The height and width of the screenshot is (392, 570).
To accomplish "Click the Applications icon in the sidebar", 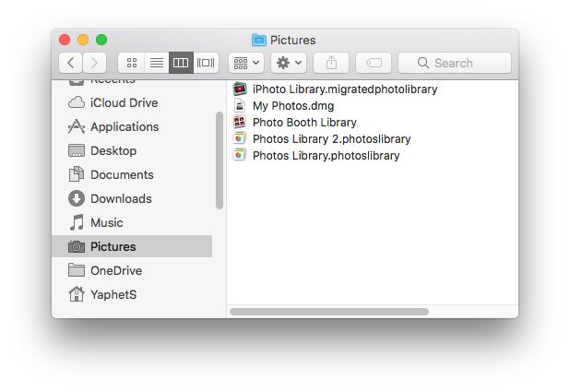I will 77,127.
